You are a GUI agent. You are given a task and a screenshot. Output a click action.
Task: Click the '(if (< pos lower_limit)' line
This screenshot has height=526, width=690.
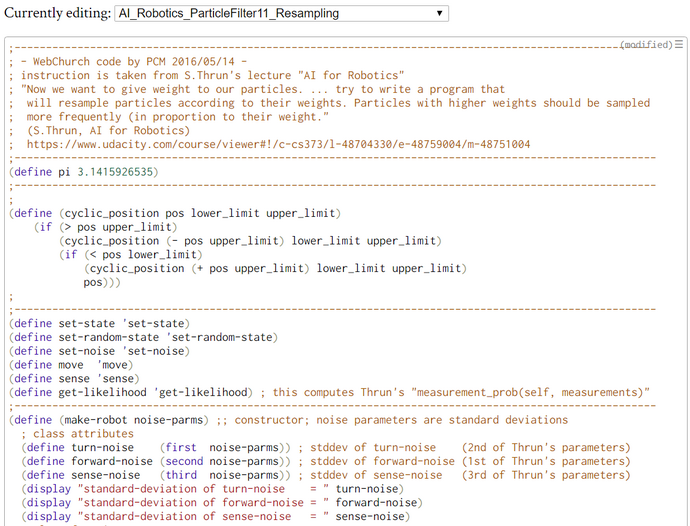click(131, 255)
